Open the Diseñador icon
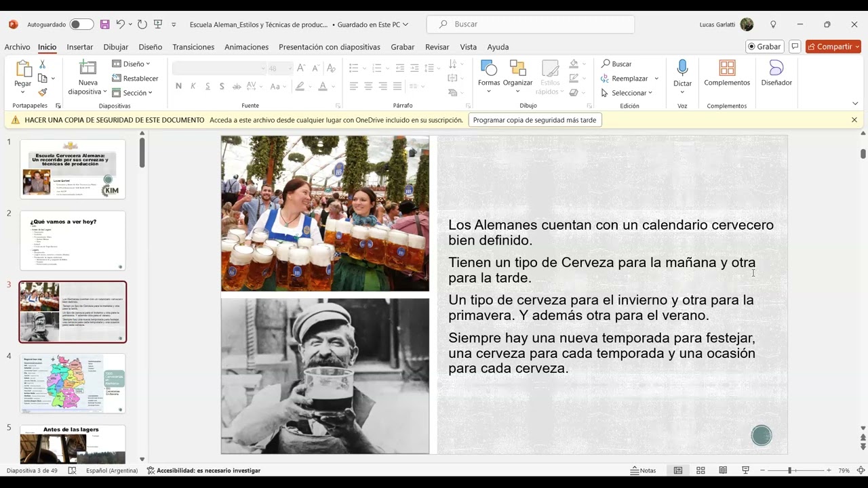868x488 pixels. pos(776,68)
